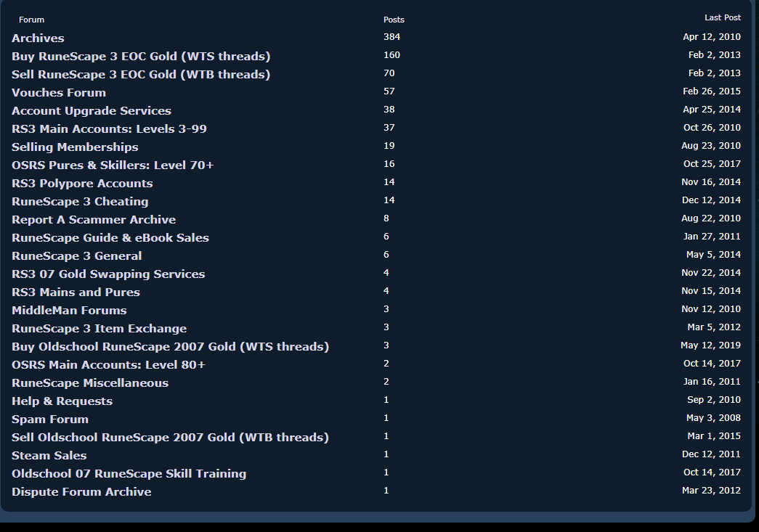Open the Spam Forum
Image resolution: width=759 pixels, height=532 pixels.
pyautogui.click(x=50, y=419)
